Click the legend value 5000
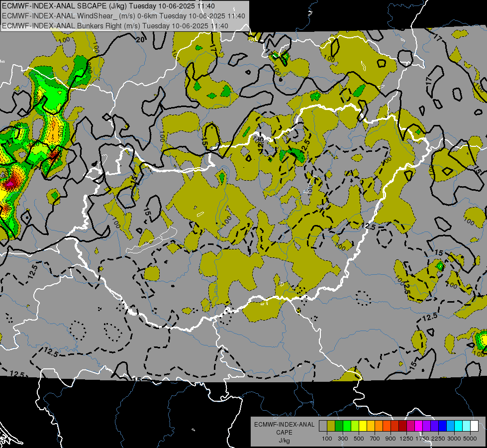This screenshot has height=448, width=487. pyautogui.click(x=470, y=439)
